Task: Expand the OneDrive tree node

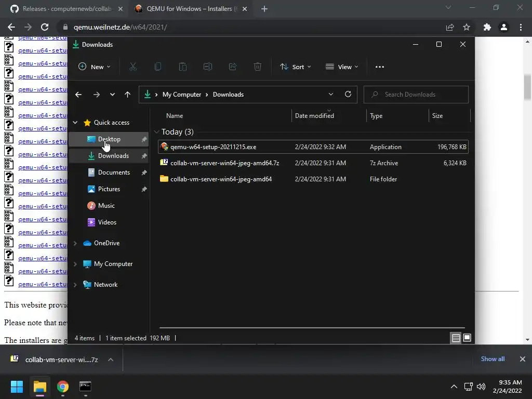Action: tap(75, 243)
